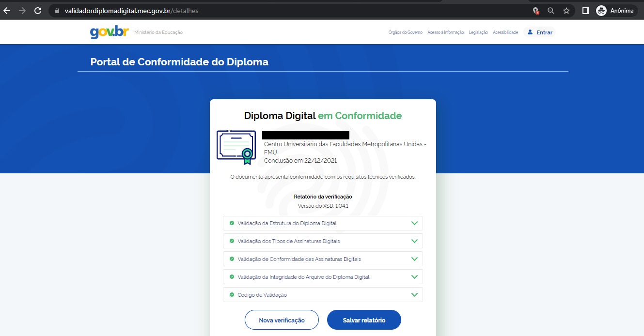The image size is (644, 336).
Task: Click the document conformity statement sentence
Action: 323,177
